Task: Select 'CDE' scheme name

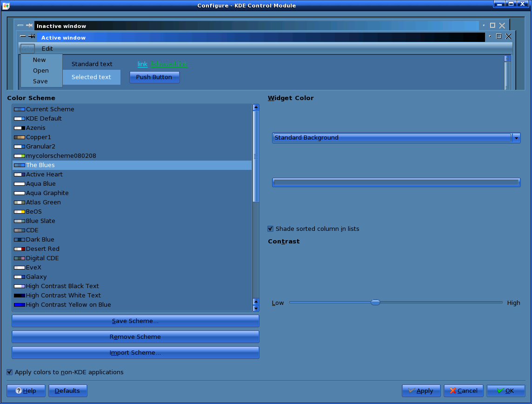Action: 32,230
